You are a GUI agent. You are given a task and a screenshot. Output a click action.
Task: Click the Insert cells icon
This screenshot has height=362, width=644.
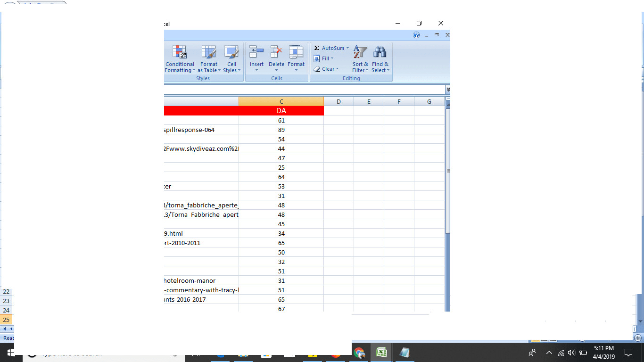(256, 52)
